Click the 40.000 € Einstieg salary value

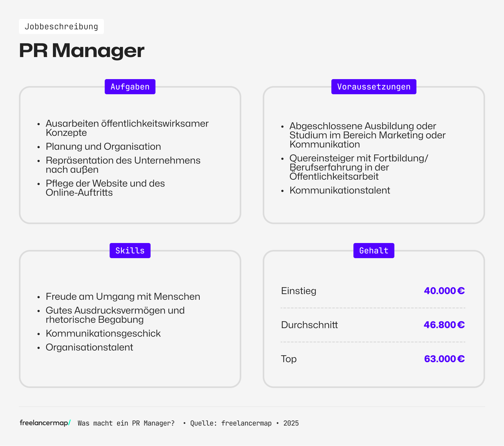click(x=444, y=291)
